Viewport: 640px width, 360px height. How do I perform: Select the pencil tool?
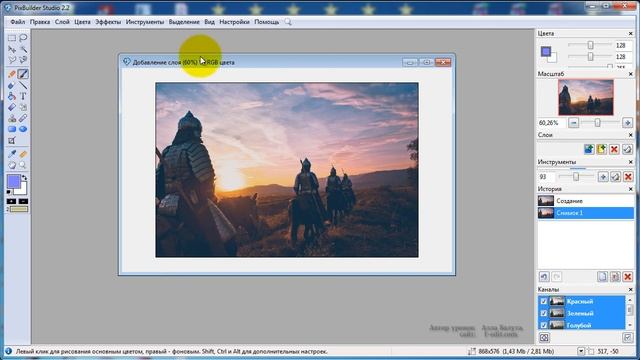12,74
